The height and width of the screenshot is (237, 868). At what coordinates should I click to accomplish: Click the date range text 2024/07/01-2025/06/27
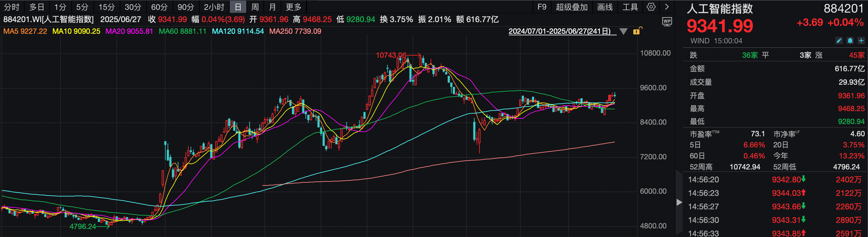pos(559,31)
